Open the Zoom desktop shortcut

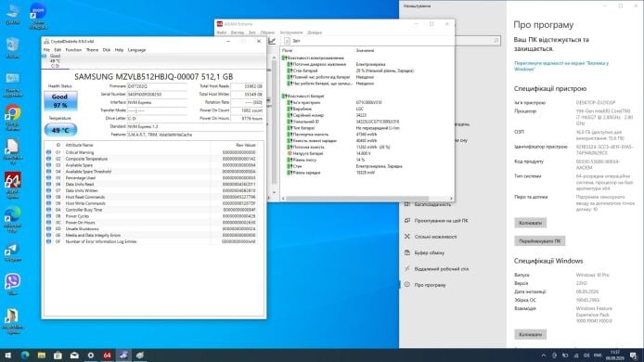point(38,16)
